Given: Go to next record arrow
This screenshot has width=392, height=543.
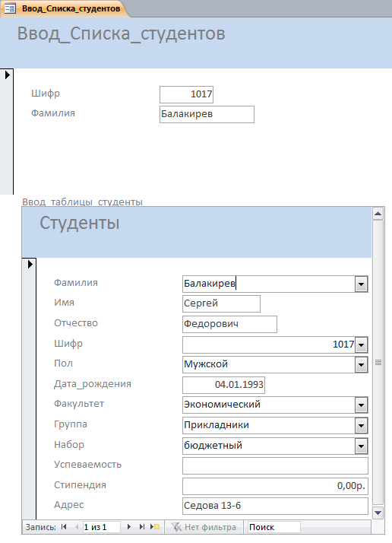Looking at the screenshot, I should [128, 527].
